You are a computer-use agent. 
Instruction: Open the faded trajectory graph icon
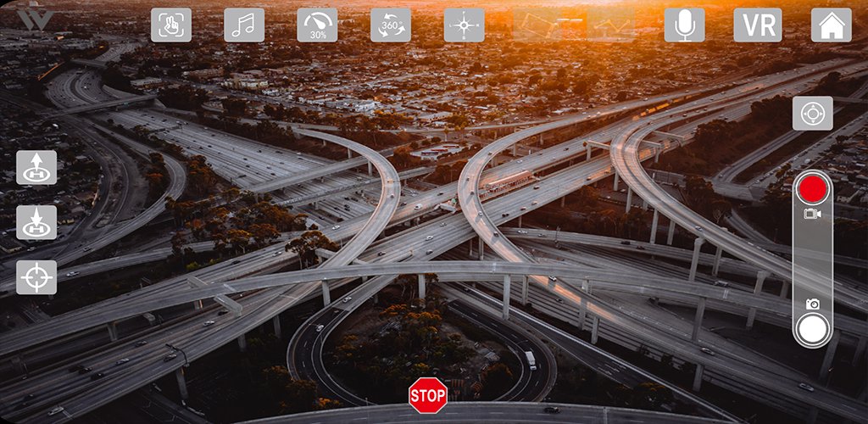click(611, 25)
